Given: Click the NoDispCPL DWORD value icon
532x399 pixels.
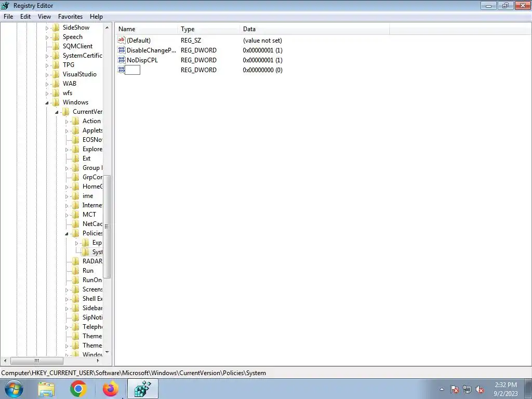Looking at the screenshot, I should tap(122, 60).
